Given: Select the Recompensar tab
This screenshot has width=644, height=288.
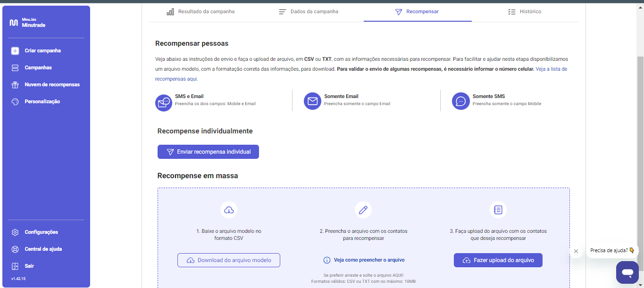Looking at the screenshot, I should (417, 12).
